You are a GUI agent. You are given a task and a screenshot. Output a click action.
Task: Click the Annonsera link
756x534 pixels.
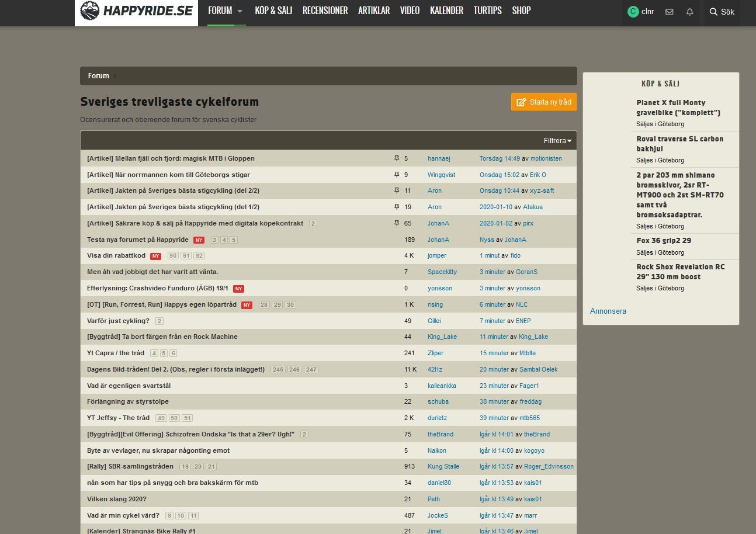(x=608, y=311)
